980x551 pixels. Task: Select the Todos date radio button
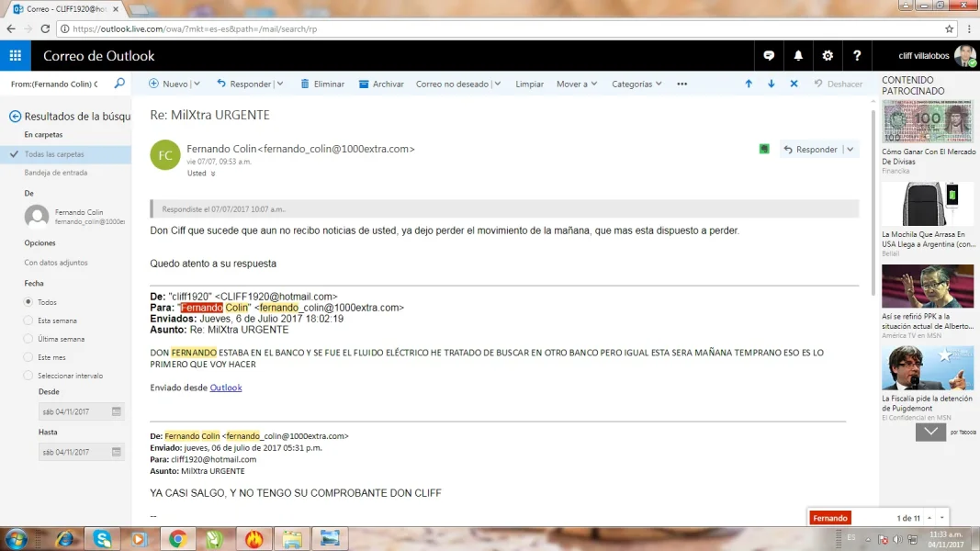pos(28,302)
